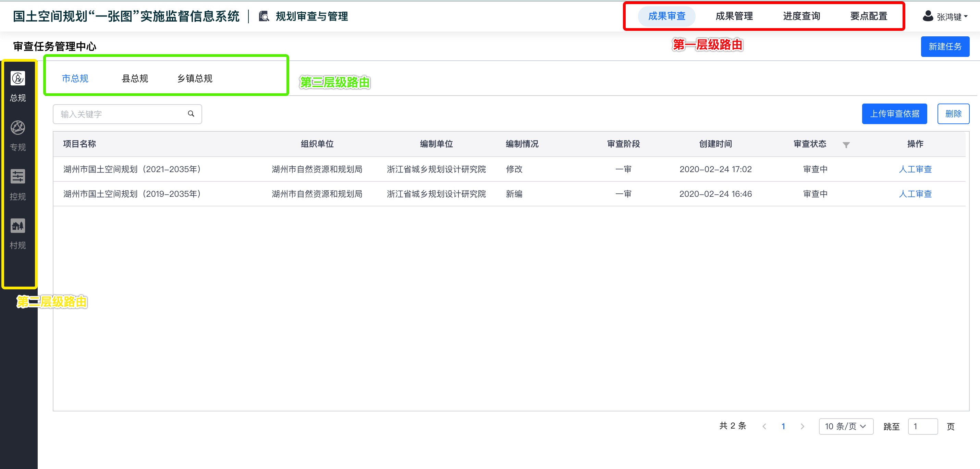Switch to the 成果管理 tab

point(734,16)
